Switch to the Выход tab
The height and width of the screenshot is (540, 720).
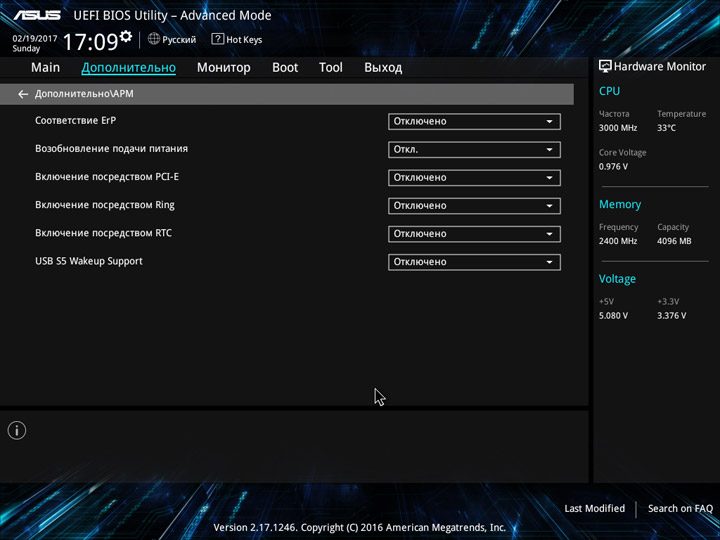[x=383, y=68]
